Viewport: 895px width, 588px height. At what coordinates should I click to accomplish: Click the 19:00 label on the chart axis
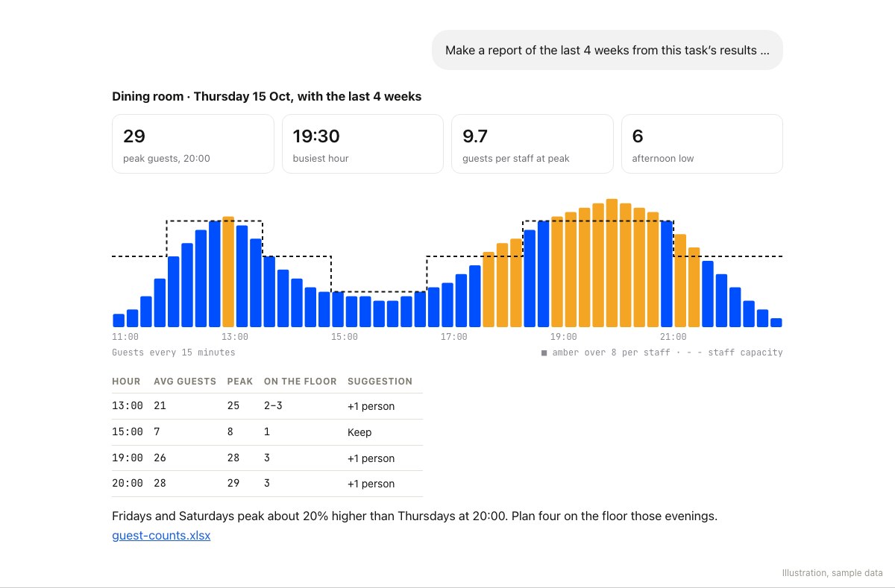[x=563, y=337]
